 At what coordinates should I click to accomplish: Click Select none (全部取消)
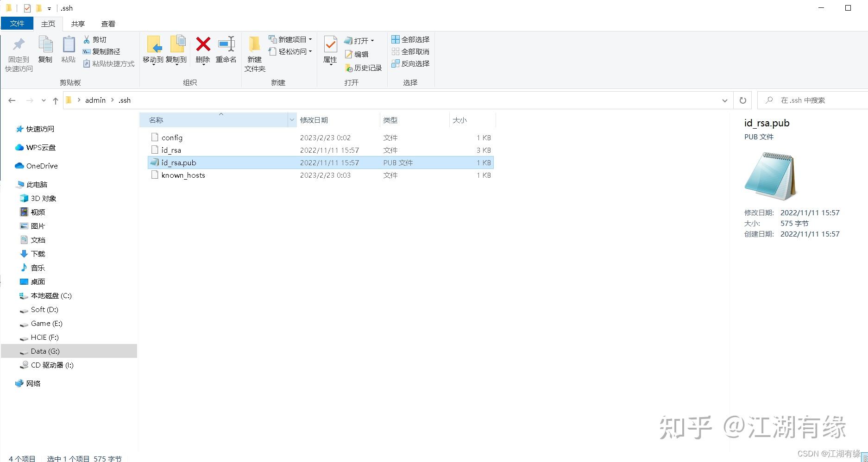pyautogui.click(x=410, y=51)
